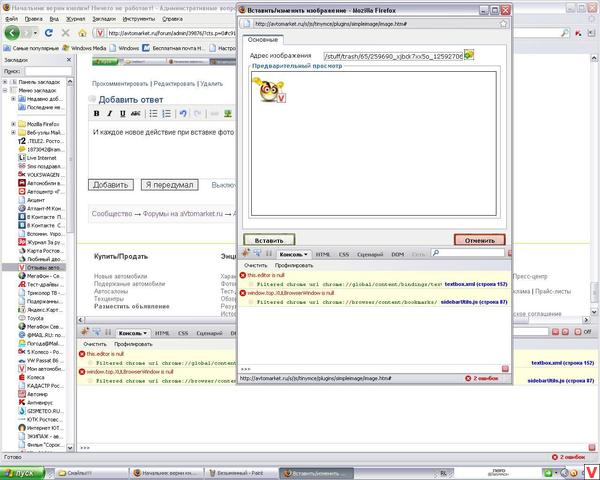Screen dimensions: 600x480
Task: Open the Live Internet bookmark in sidebar
Action: tap(38, 158)
